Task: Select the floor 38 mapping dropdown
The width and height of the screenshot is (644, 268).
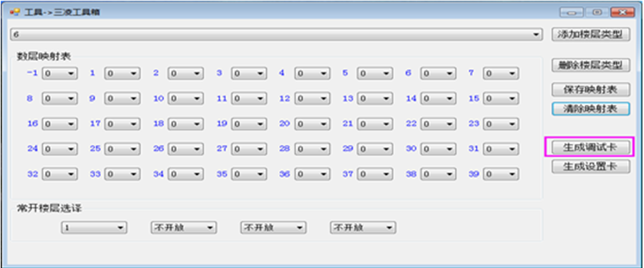Action: [x=438, y=174]
